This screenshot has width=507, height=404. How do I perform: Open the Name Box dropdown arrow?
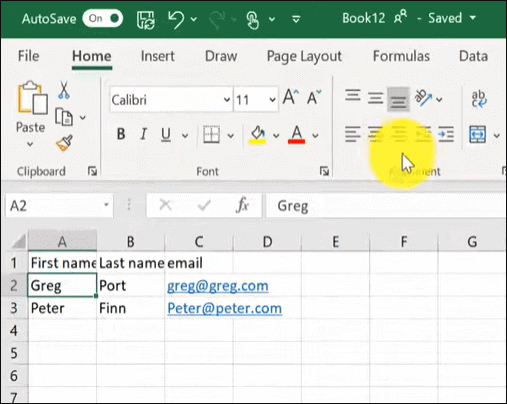click(106, 205)
